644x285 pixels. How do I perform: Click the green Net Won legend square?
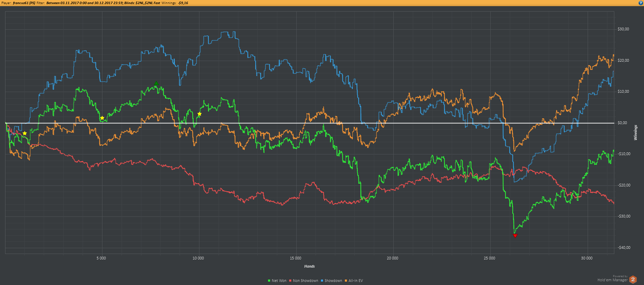tap(269, 281)
